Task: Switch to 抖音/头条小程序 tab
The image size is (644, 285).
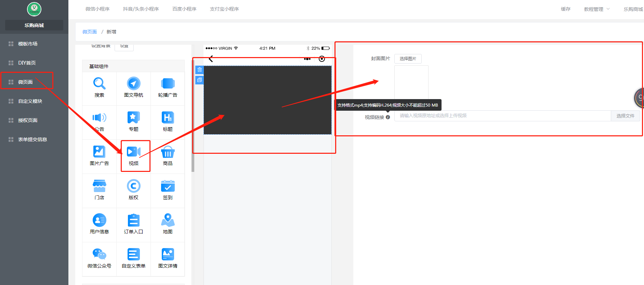Action: pos(141,9)
